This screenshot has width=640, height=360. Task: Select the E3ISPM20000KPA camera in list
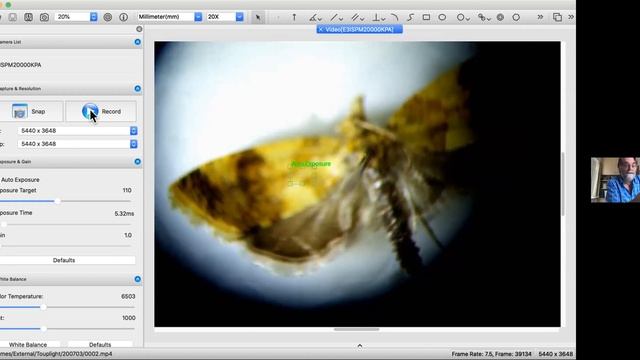point(20,65)
